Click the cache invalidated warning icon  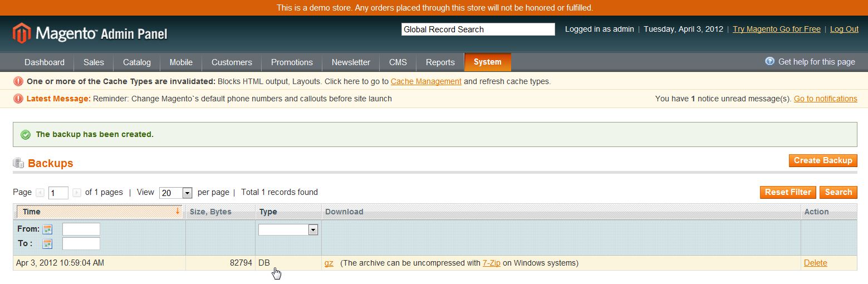pyautogui.click(x=18, y=81)
